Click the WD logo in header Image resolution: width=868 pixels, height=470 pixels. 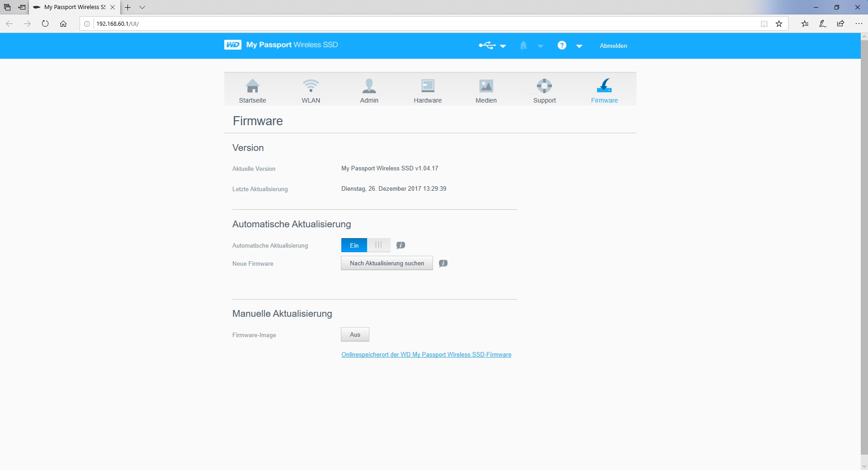point(233,45)
